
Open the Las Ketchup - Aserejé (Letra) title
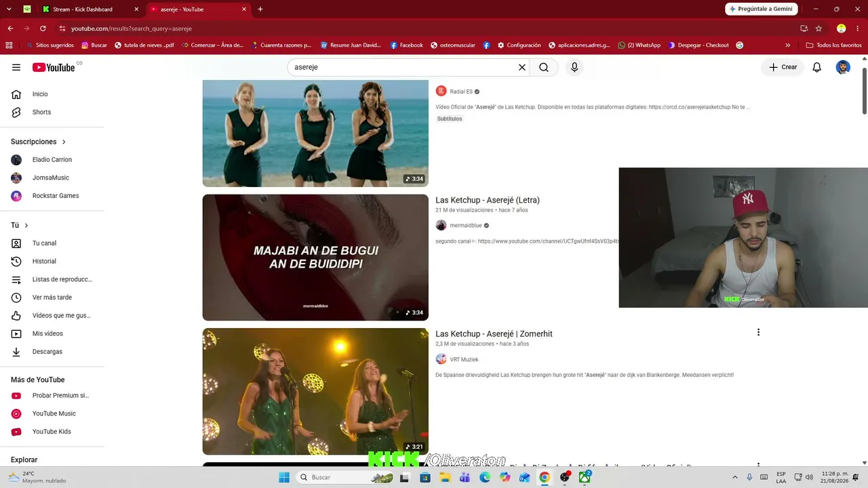(488, 200)
